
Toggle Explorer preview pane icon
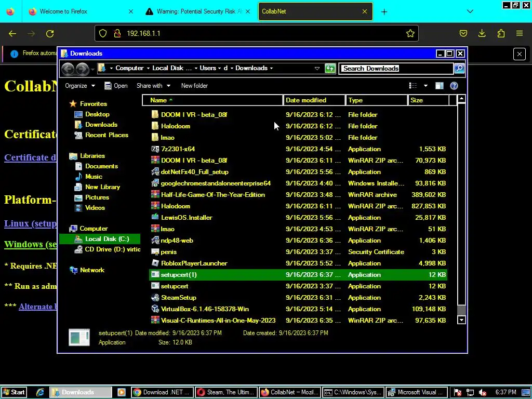[440, 86]
